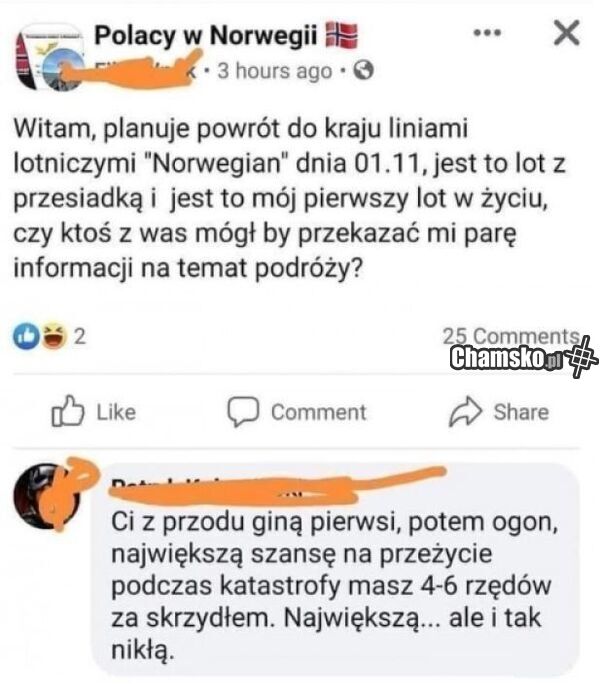
Task: Click the 3 hours ago timestamp
Action: click(275, 71)
